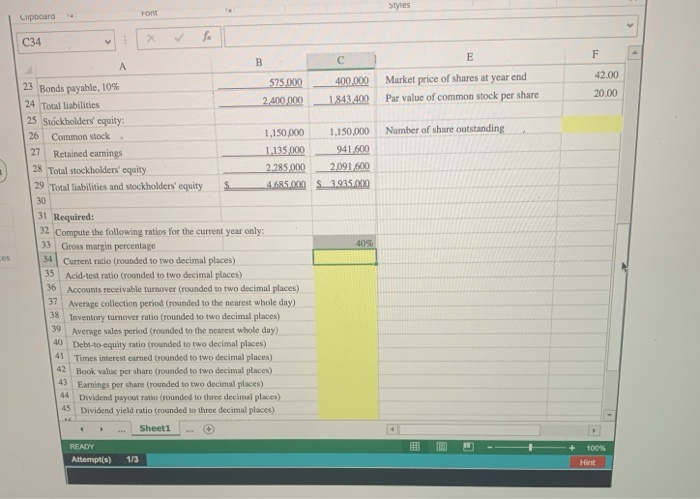
Task: Select row header 23
Action: click(28, 87)
